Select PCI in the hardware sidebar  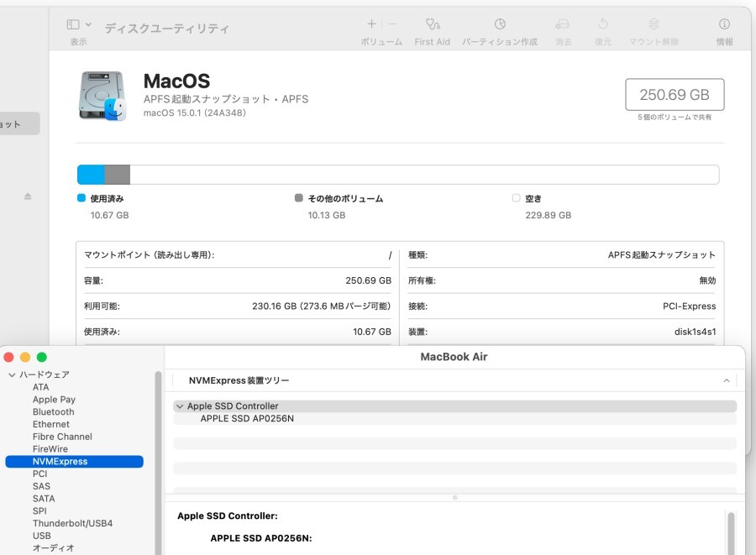[40, 474]
